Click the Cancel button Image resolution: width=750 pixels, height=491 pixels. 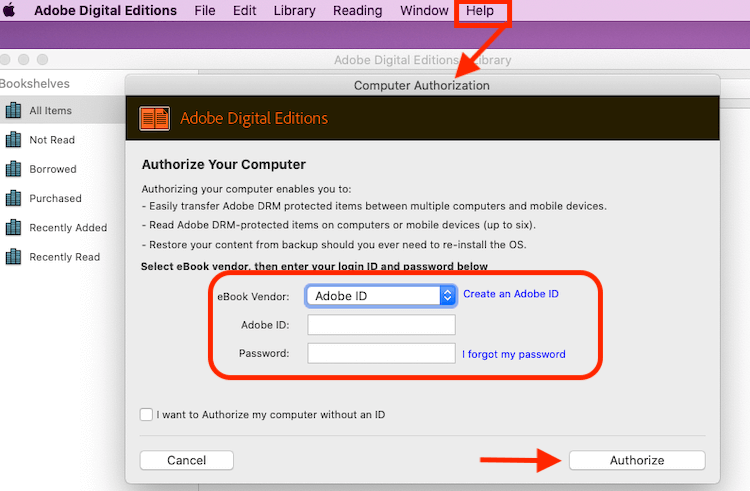187,460
